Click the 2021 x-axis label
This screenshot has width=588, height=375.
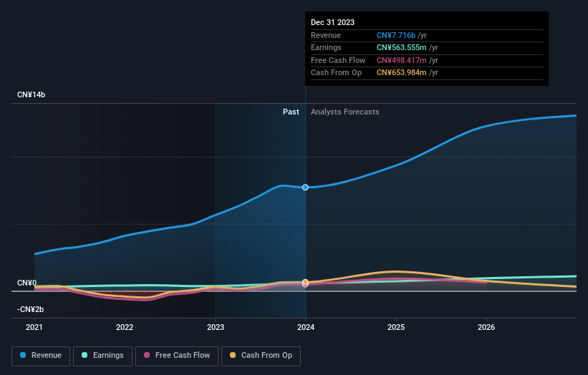[x=34, y=328]
